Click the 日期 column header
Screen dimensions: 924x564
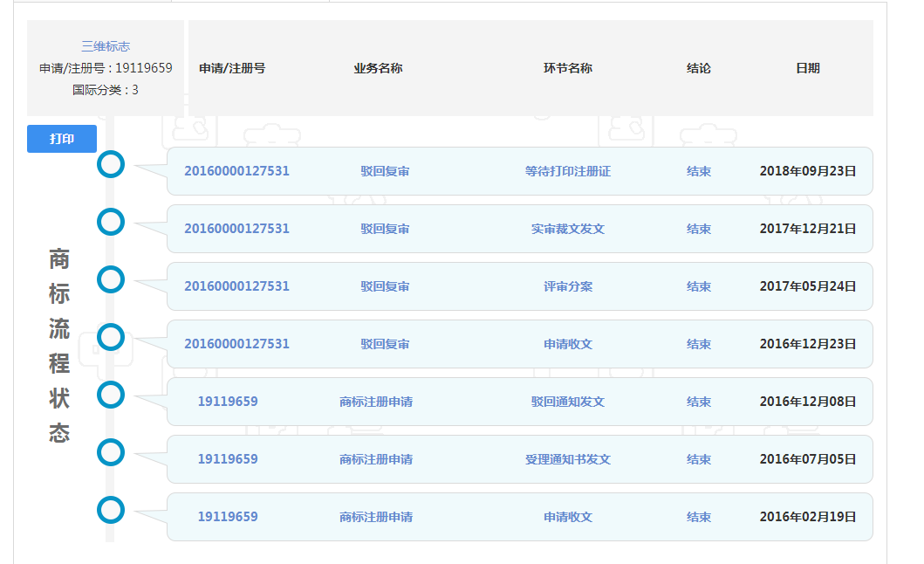coord(809,67)
